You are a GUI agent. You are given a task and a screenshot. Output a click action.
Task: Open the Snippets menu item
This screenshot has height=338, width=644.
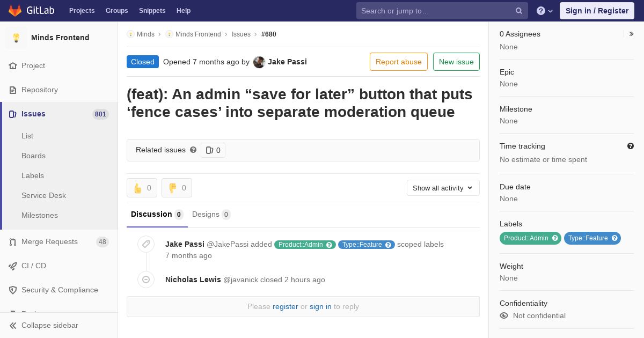pos(152,11)
